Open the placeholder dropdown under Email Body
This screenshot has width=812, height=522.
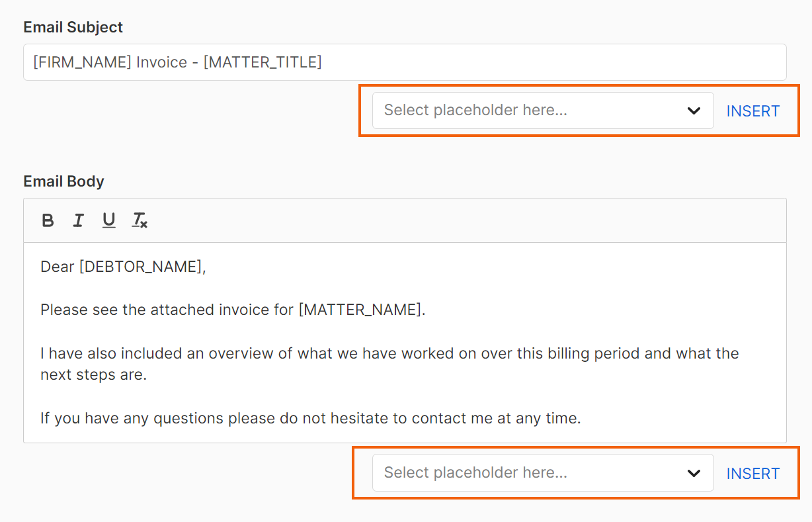543,473
